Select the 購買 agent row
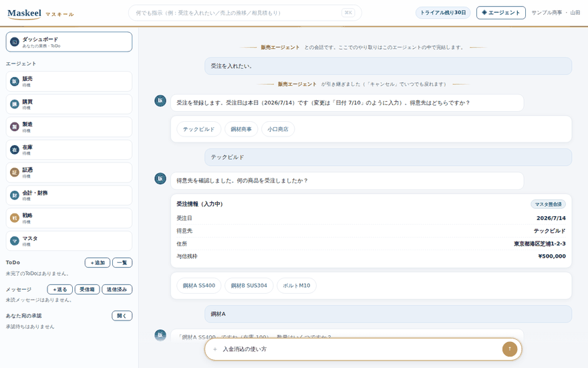 click(x=69, y=104)
